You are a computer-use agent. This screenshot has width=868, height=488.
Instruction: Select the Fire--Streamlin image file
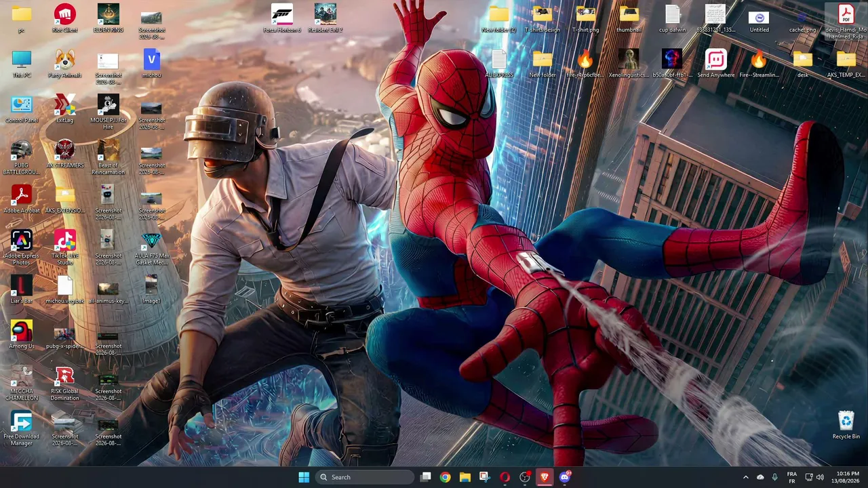759,64
